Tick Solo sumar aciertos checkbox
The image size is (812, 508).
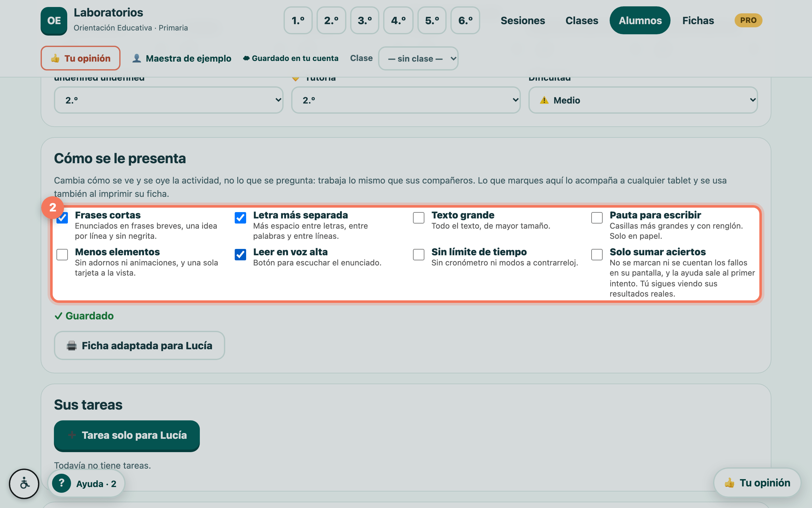click(x=597, y=255)
